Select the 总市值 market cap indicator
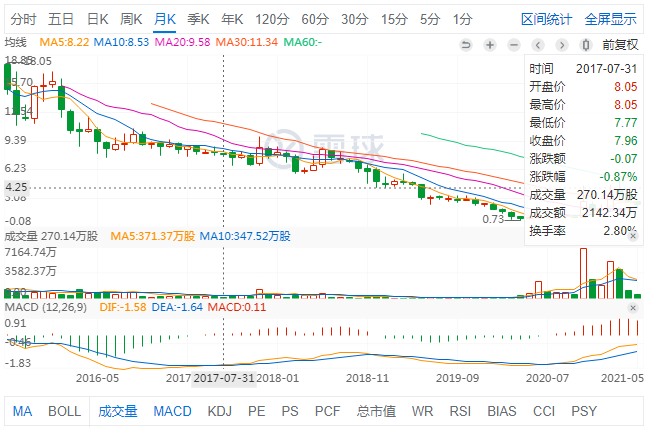Viewport: 650px width, 428px height. pyautogui.click(x=376, y=411)
